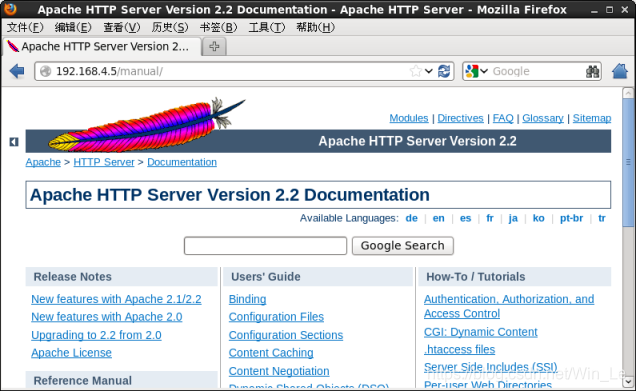The width and height of the screenshot is (636, 392).
Task: Switch language to es
Action: [x=465, y=218]
